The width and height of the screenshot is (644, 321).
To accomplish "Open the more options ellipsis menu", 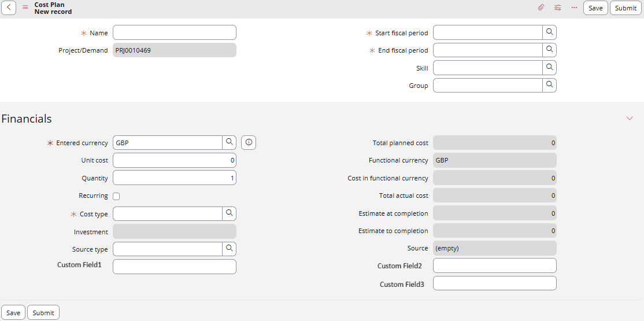I will click(574, 8).
